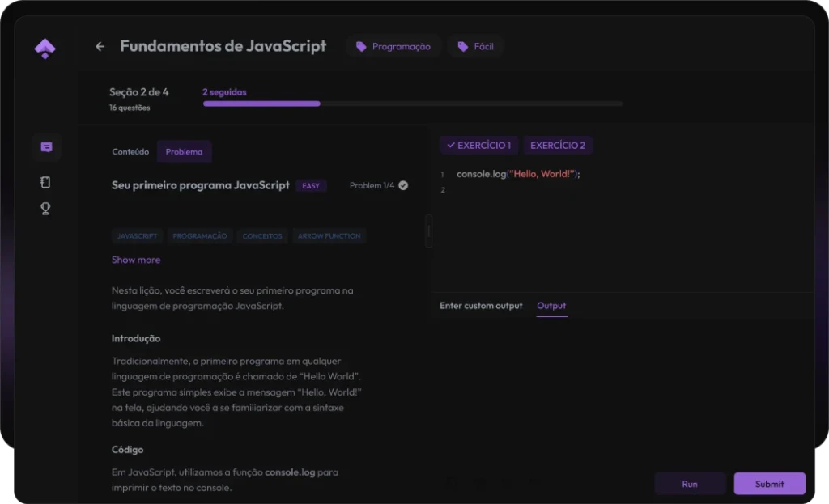Screen dimensions: 829x504
Task: Select the Problema tab
Action: [184, 151]
